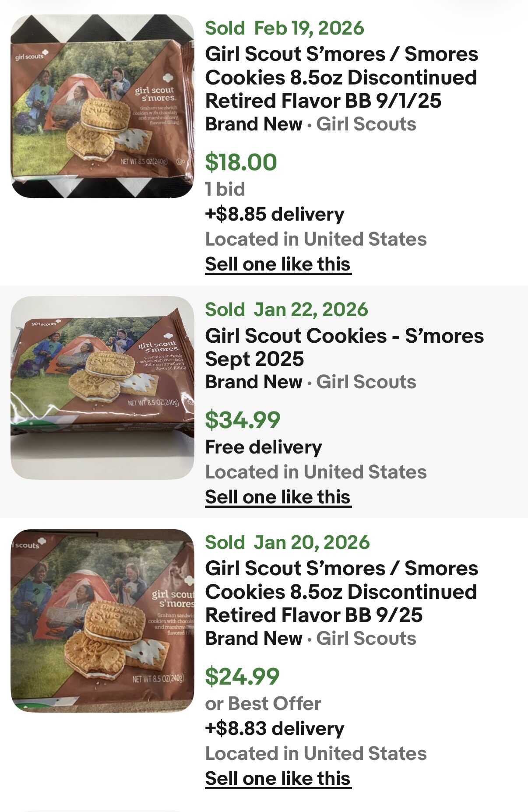The image size is (528, 812).
Task: Select the '+$8.83 delivery' text
Action: (x=275, y=728)
